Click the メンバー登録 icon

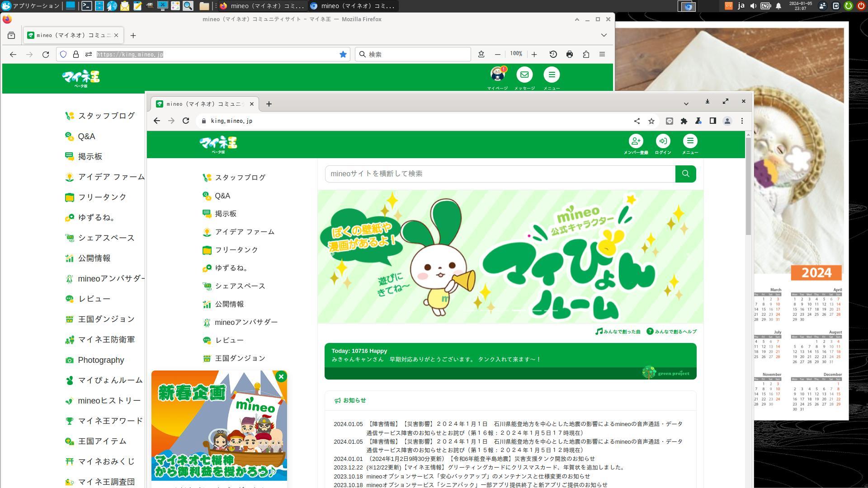(x=636, y=141)
